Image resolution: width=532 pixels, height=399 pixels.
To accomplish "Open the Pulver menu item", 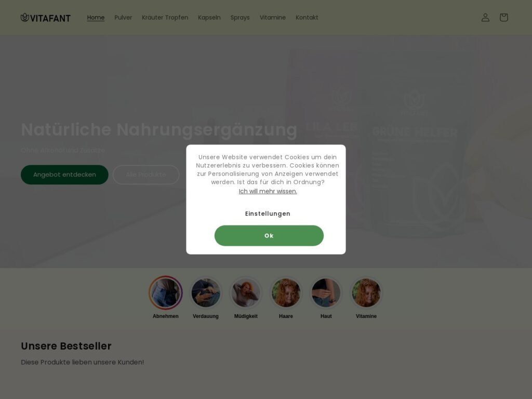I will [x=123, y=17].
